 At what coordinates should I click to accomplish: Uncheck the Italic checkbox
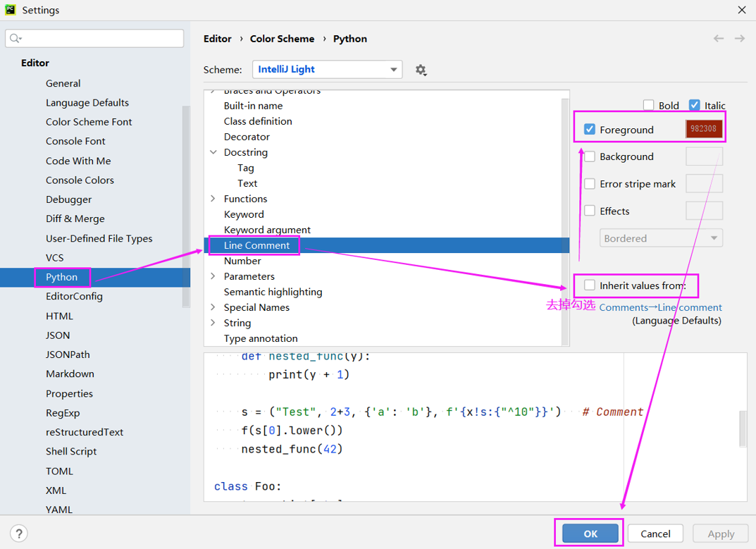pos(695,106)
